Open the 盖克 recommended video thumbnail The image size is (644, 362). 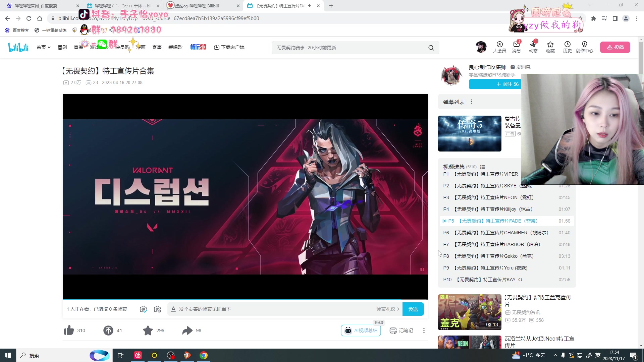tap(470, 312)
